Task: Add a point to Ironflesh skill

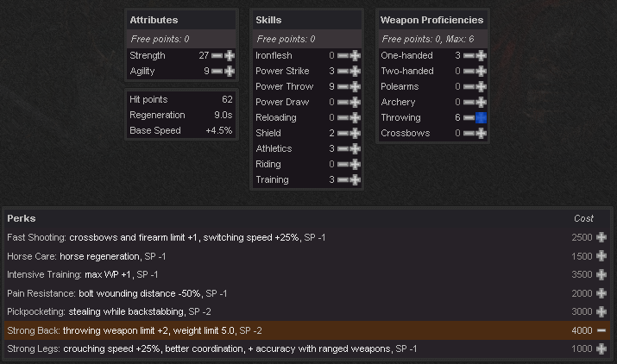Action: (356, 55)
